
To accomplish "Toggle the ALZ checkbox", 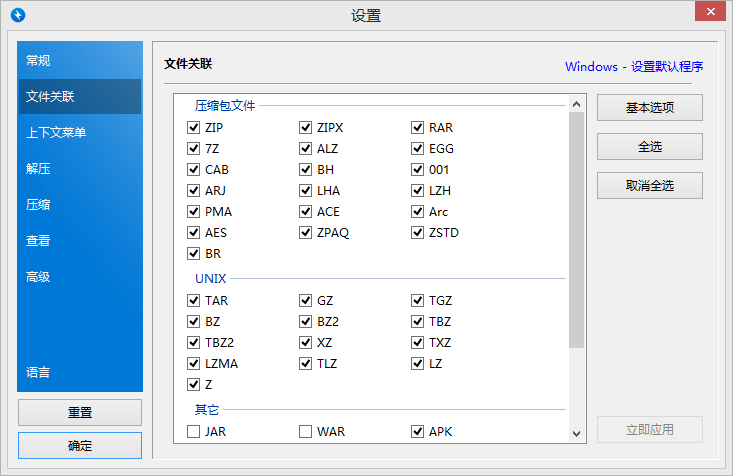I will point(305,148).
